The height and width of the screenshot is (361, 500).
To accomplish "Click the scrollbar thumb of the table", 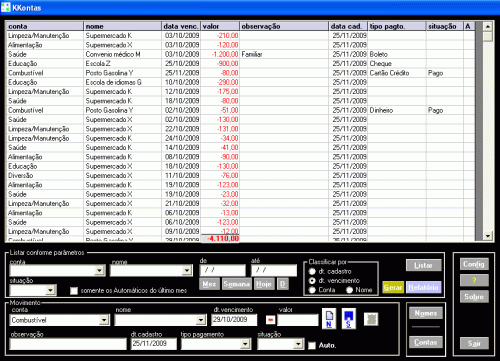I will pyautogui.click(x=488, y=36).
